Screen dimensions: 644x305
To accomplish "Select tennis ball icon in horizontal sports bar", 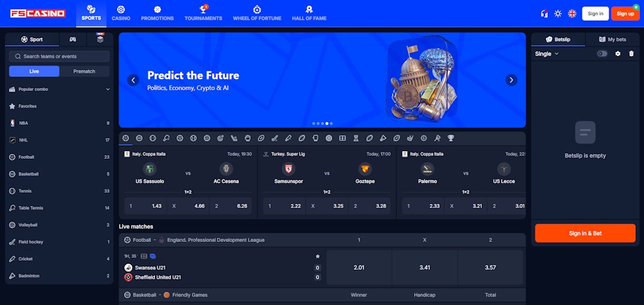I will coord(153,138).
